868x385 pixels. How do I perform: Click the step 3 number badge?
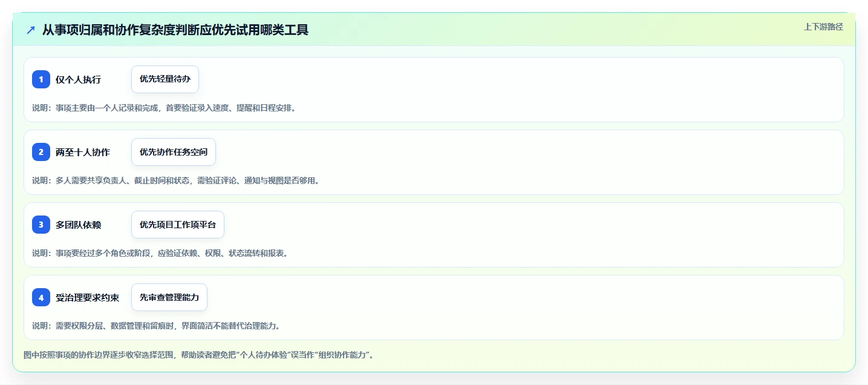tap(41, 225)
